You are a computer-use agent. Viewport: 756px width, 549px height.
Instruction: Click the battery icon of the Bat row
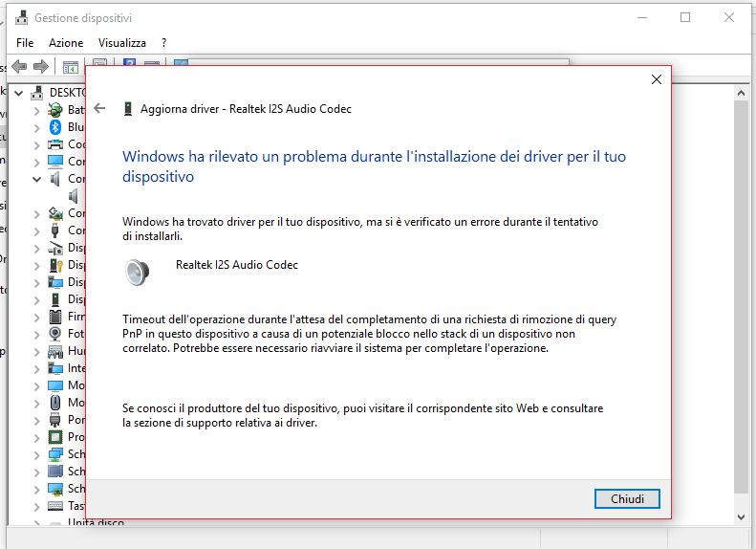coord(55,110)
